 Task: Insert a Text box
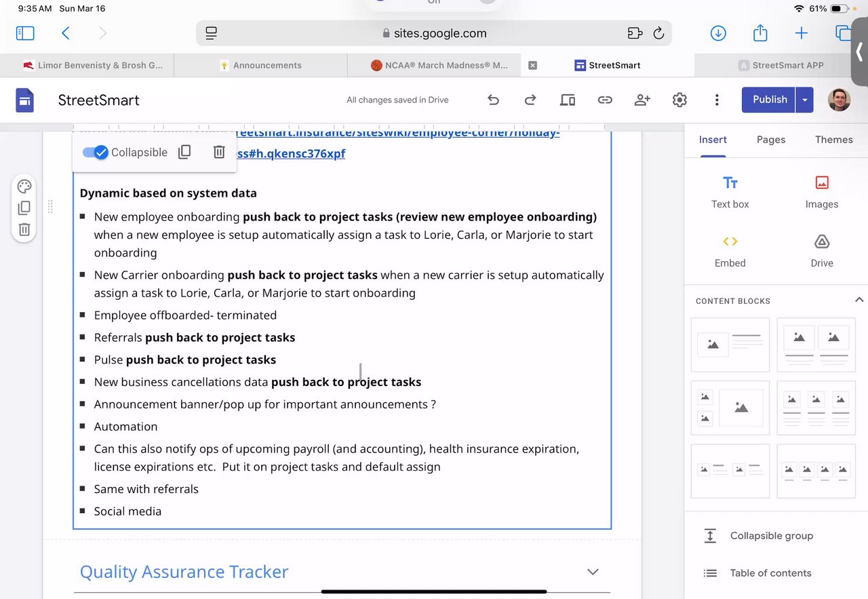[x=730, y=192]
